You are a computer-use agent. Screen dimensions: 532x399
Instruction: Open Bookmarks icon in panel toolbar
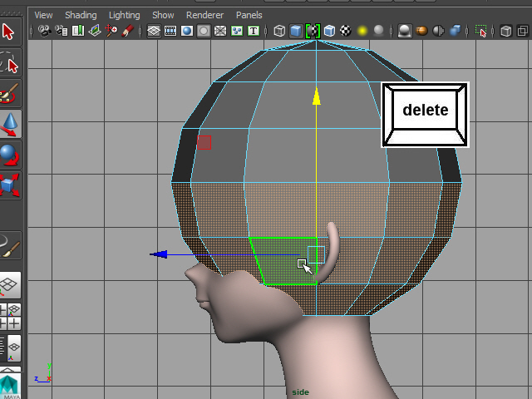78,32
